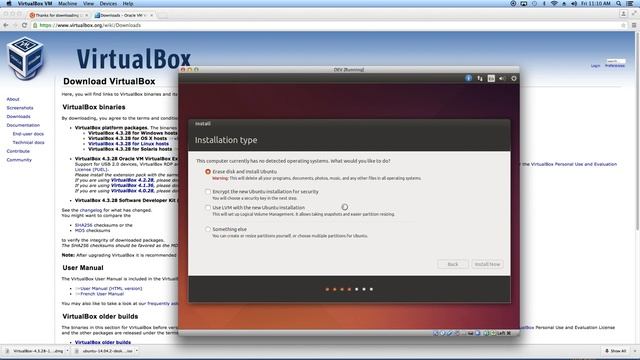The image size is (640, 360).
Task: Click the VirtualBox logo on the web page
Action: pos(25,58)
